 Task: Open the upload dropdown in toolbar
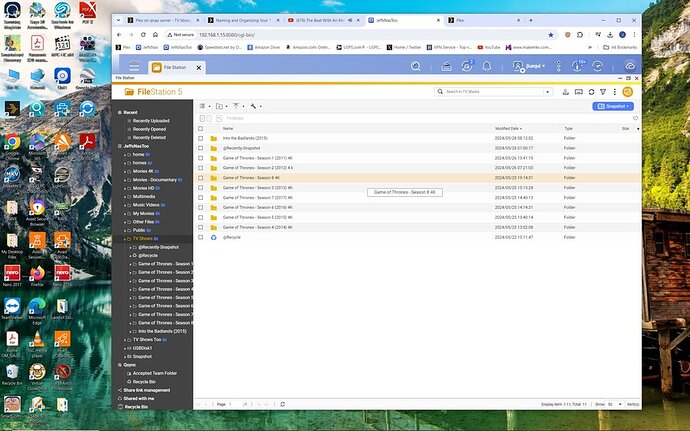[238, 106]
